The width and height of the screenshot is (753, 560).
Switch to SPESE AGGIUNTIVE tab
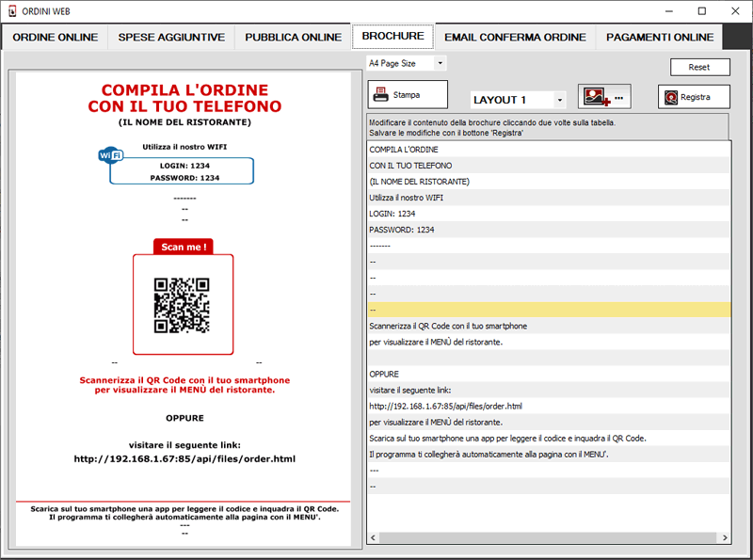171,38
